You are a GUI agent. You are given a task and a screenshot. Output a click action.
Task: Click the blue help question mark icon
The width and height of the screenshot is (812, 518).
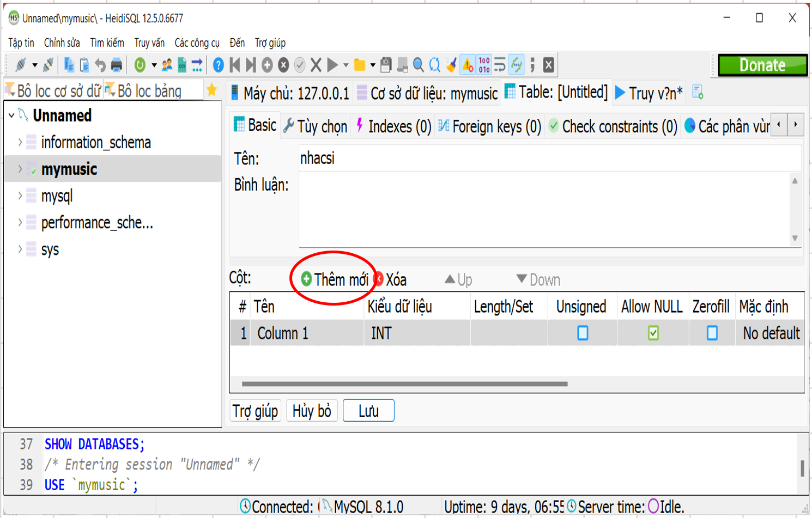pos(219,65)
